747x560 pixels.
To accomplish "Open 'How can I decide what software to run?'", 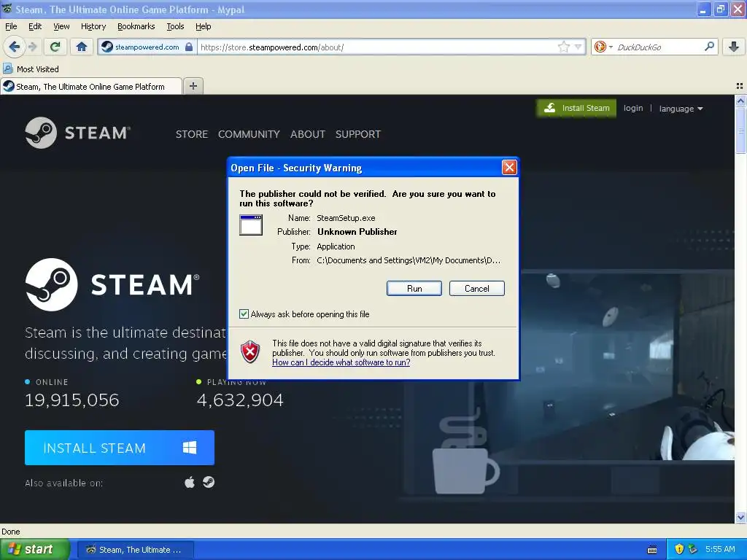I will 341,362.
